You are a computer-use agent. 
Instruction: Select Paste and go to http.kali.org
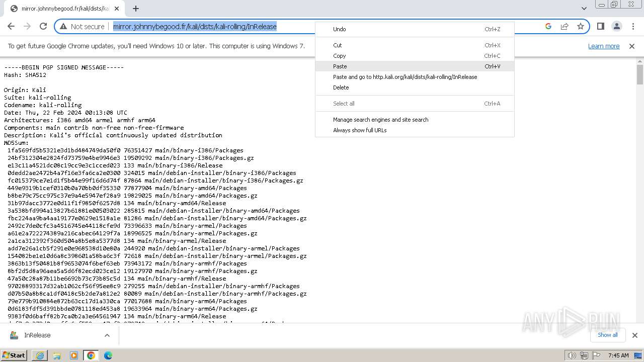pos(415,77)
